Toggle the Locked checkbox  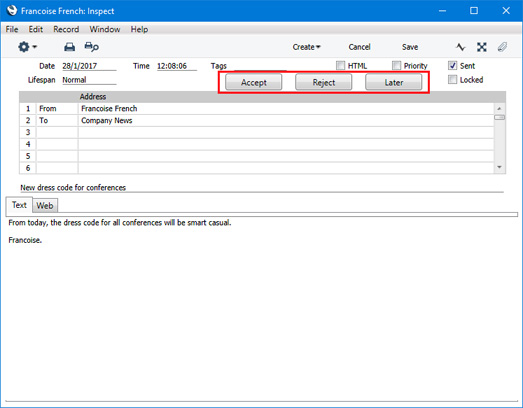[x=452, y=79]
